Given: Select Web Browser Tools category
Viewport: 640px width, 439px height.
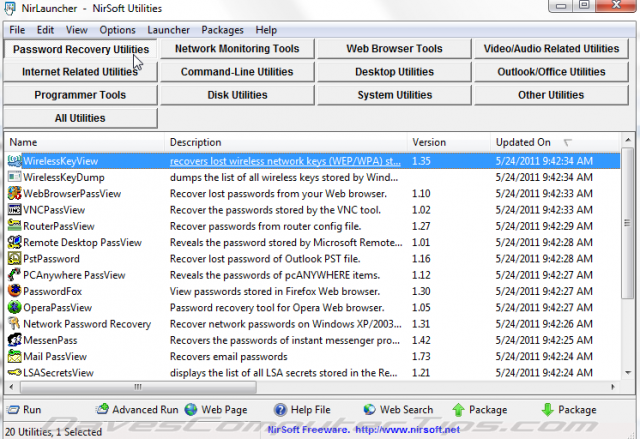Looking at the screenshot, I should [394, 49].
